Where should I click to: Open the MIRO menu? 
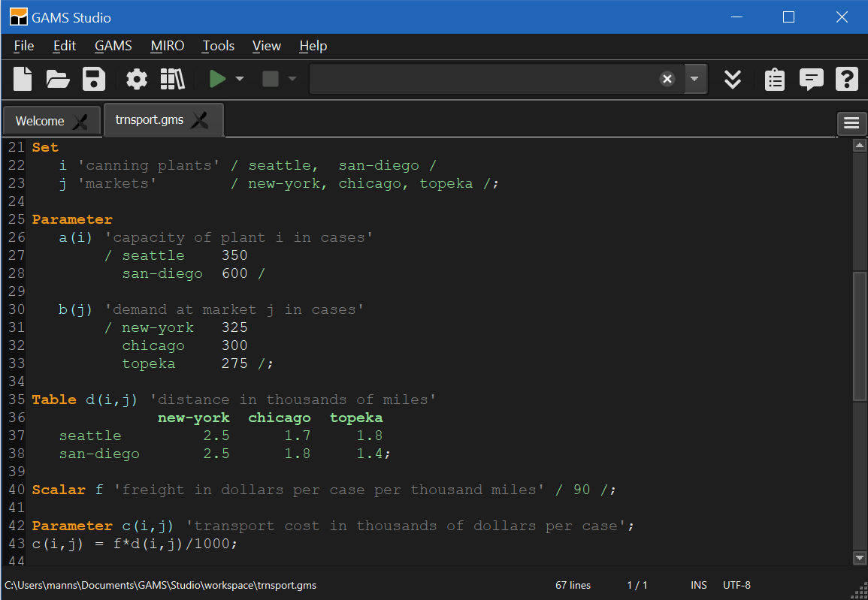pos(167,46)
